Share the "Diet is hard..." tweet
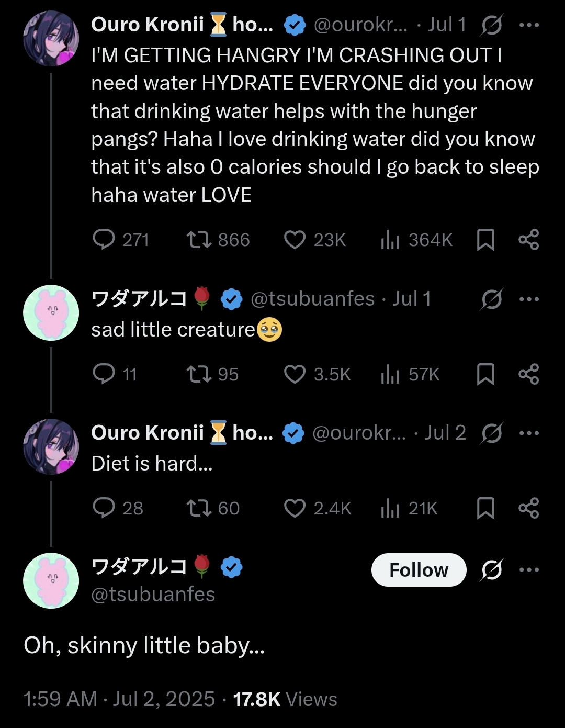 point(528,508)
